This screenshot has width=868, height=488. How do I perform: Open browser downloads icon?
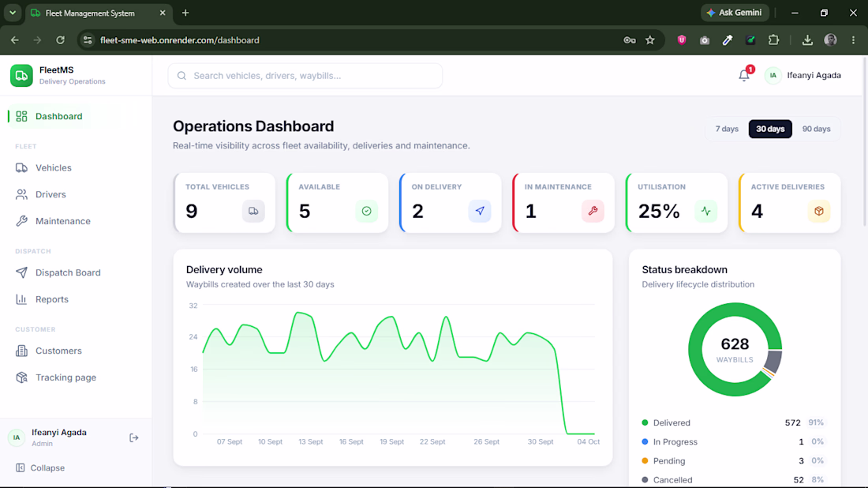[x=807, y=40]
